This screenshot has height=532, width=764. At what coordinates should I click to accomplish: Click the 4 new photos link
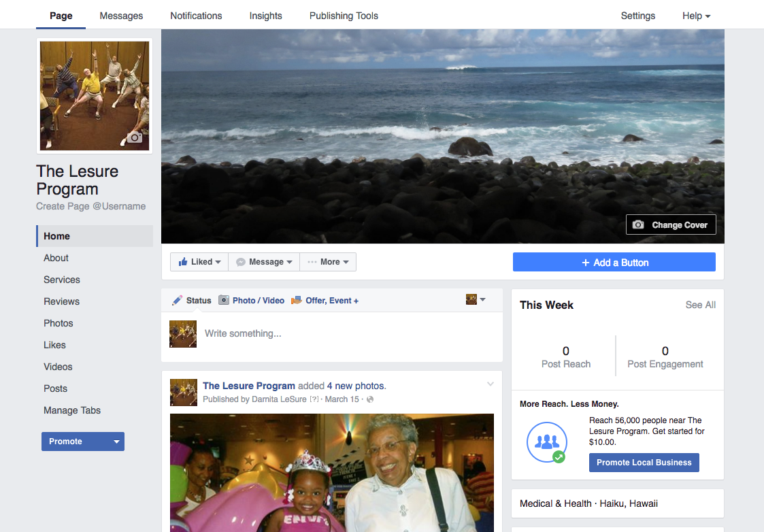tap(356, 385)
